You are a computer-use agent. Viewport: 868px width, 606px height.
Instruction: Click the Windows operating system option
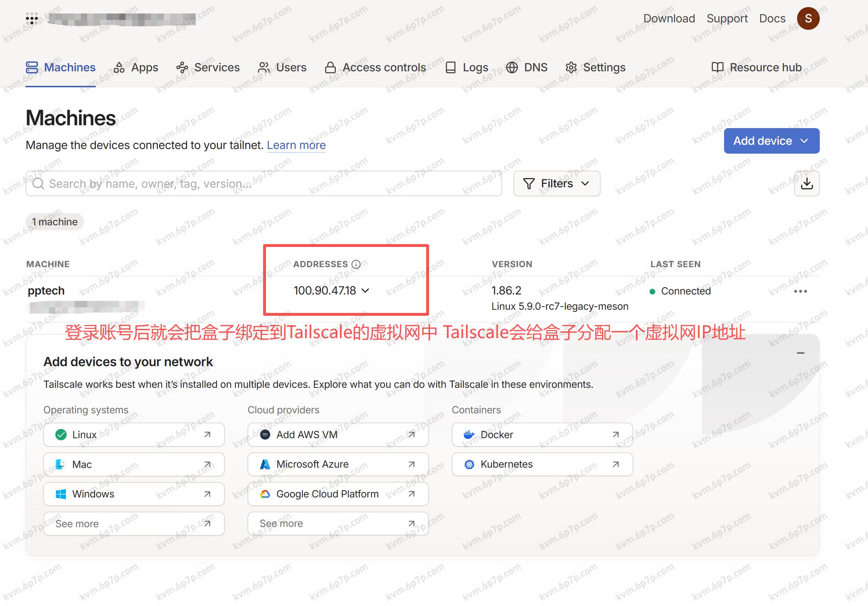tap(133, 494)
